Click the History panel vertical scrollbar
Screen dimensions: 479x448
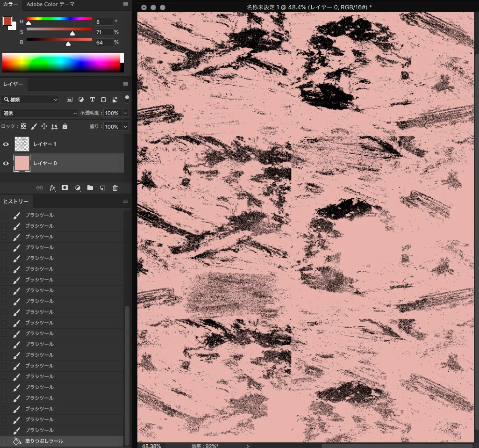(127, 375)
